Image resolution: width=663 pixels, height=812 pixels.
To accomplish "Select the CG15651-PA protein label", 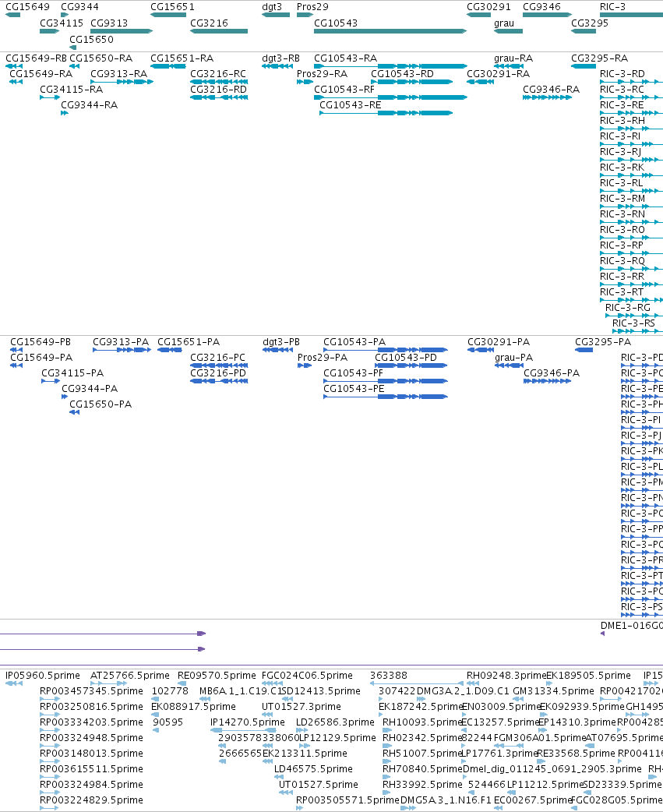I will (x=189, y=342).
